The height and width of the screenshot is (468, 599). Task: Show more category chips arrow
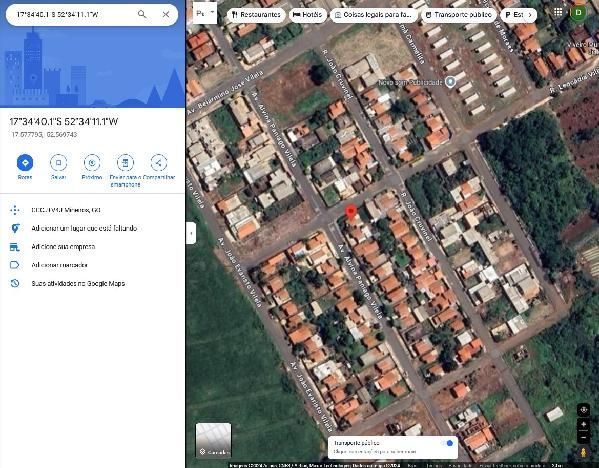[530, 15]
